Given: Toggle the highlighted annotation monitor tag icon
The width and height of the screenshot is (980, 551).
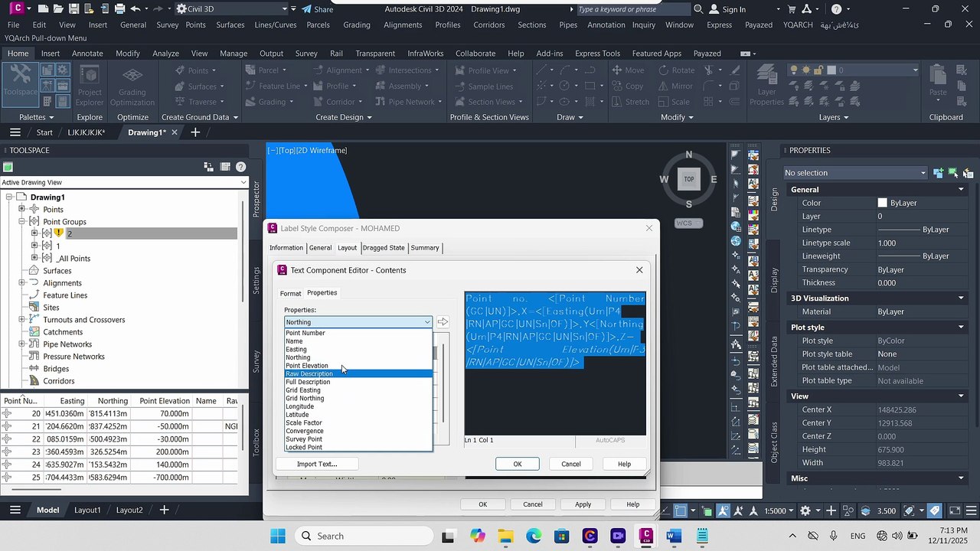Looking at the screenshot, I should (934, 510).
